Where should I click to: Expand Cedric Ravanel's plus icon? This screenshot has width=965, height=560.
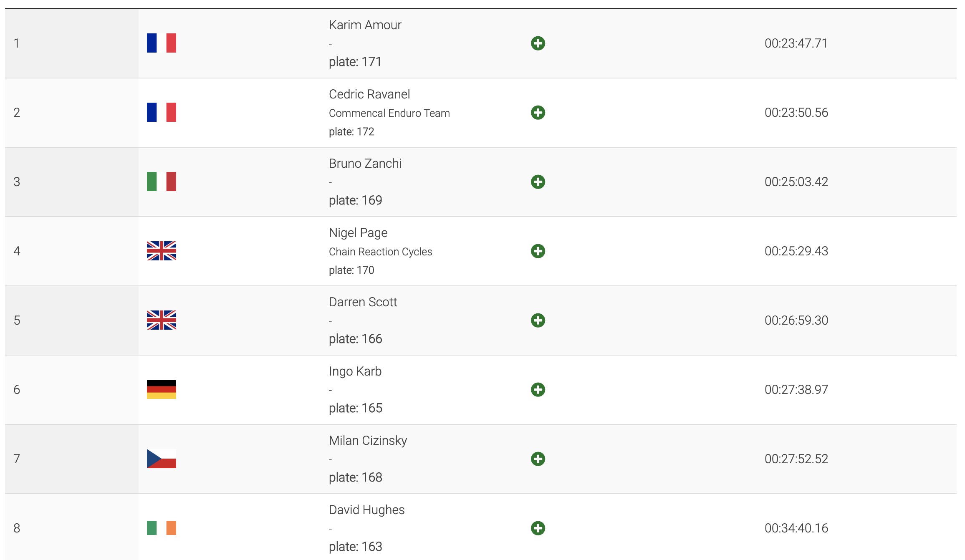click(538, 113)
